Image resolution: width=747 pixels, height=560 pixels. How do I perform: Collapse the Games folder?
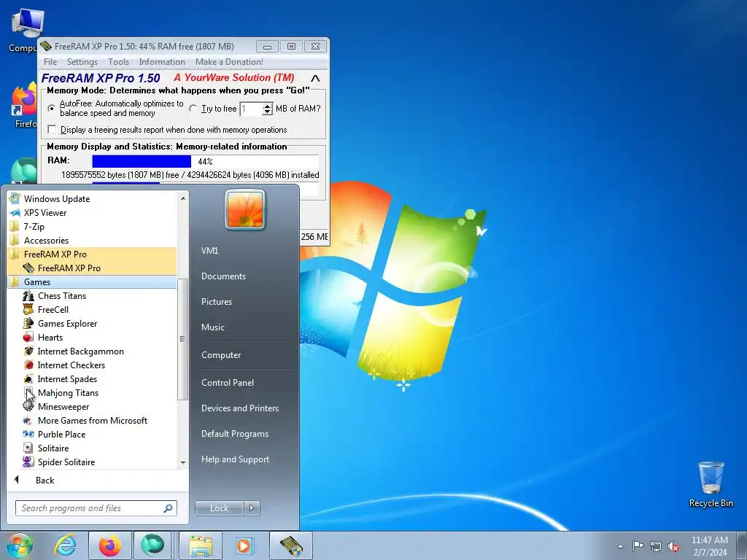coord(37,282)
